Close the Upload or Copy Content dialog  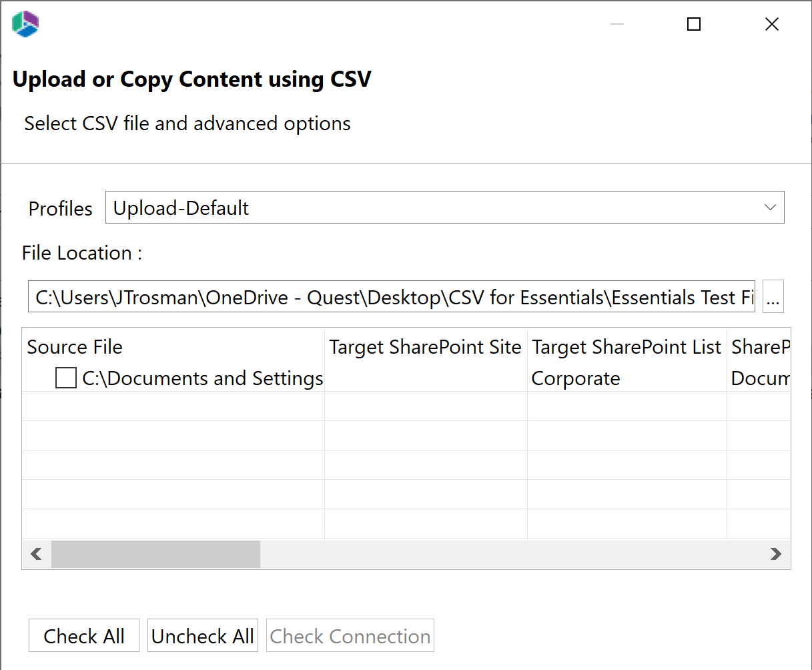point(772,25)
